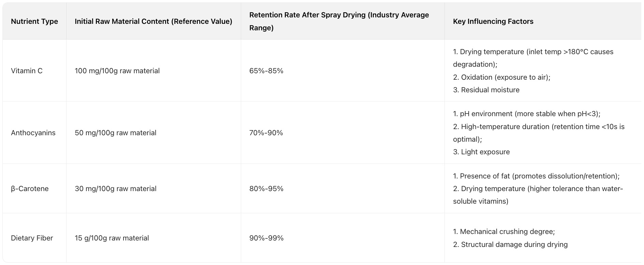Viewport: 644px width, 265px height.
Task: Select the Vitamin C cell
Action: tap(27, 71)
